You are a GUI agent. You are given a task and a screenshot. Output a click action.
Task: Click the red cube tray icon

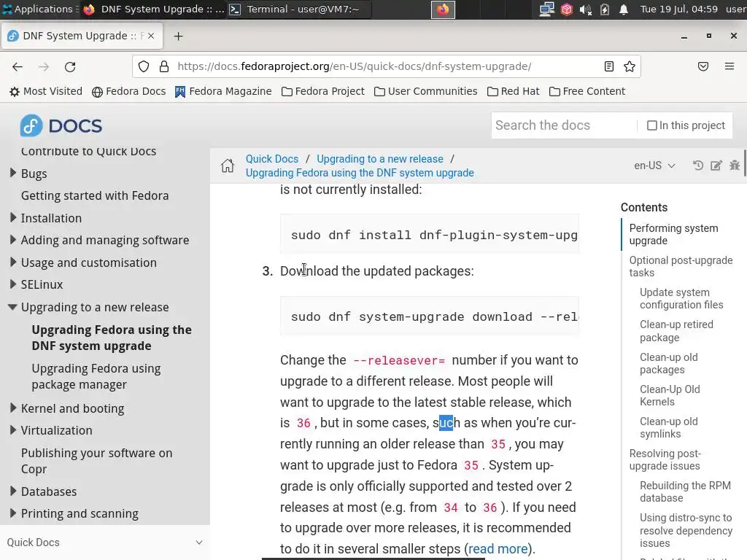(566, 9)
